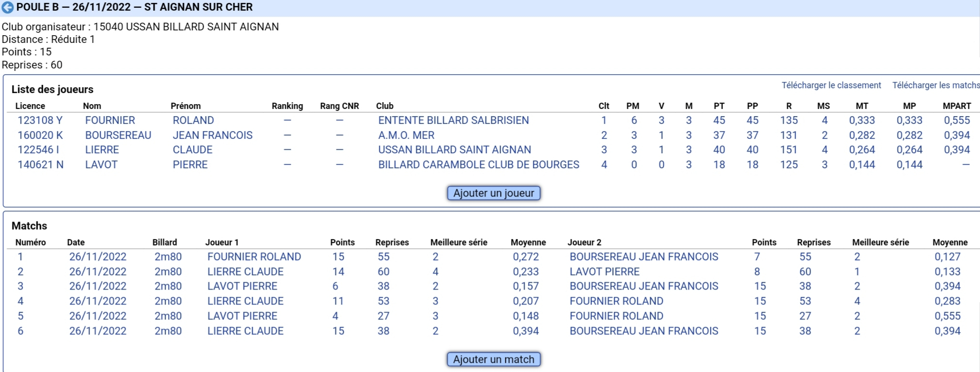
Task: Click the blue back arrow icon
Action: coord(8,7)
